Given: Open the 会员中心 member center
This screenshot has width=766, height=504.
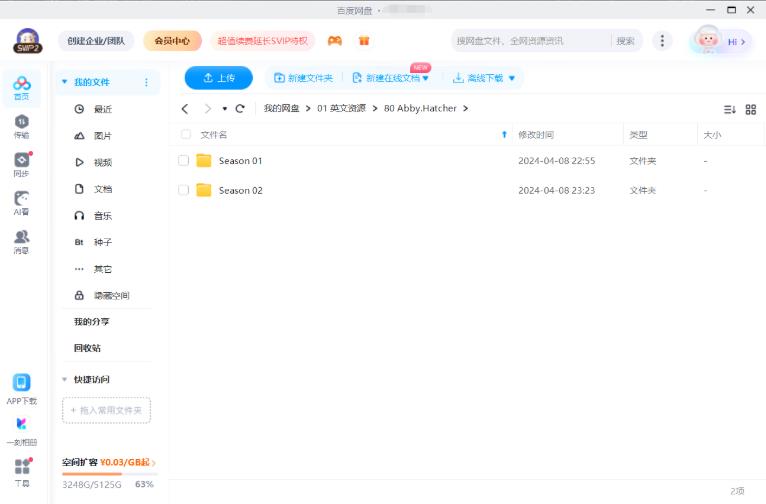Looking at the screenshot, I should tap(172, 41).
